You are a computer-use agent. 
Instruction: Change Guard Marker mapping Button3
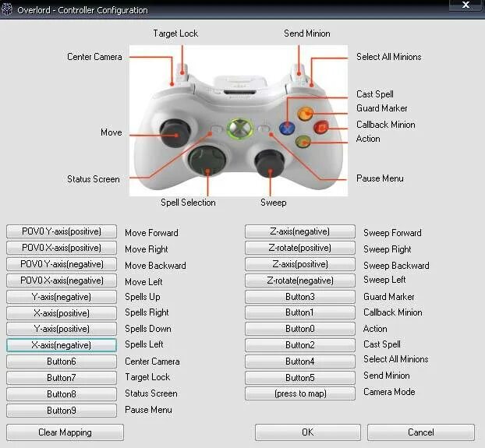[300, 297]
